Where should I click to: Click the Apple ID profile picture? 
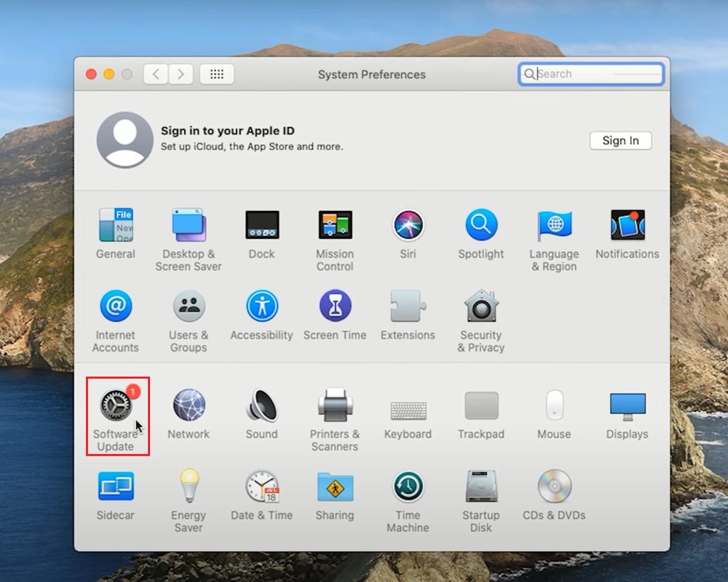pyautogui.click(x=124, y=140)
